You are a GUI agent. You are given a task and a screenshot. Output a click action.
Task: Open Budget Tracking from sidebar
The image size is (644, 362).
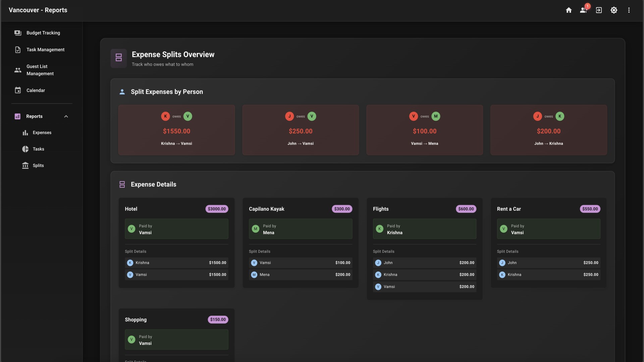[x=43, y=33]
